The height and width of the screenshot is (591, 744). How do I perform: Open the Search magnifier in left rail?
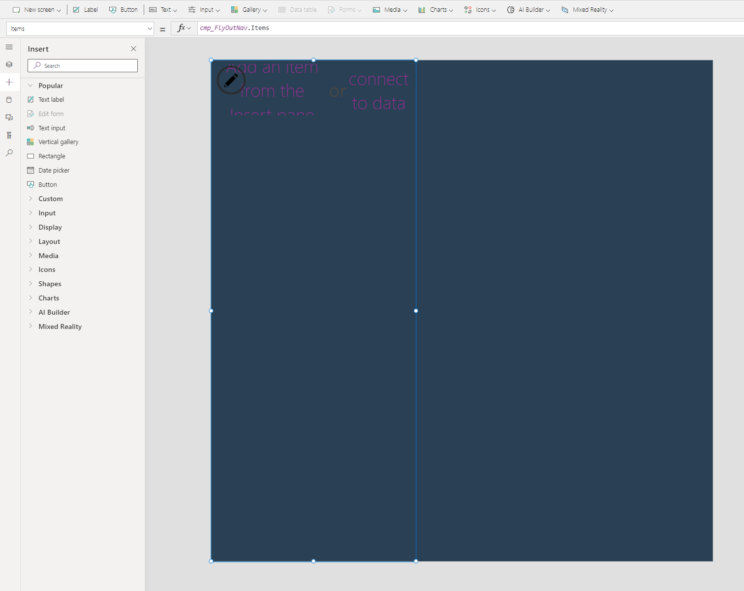[9, 153]
